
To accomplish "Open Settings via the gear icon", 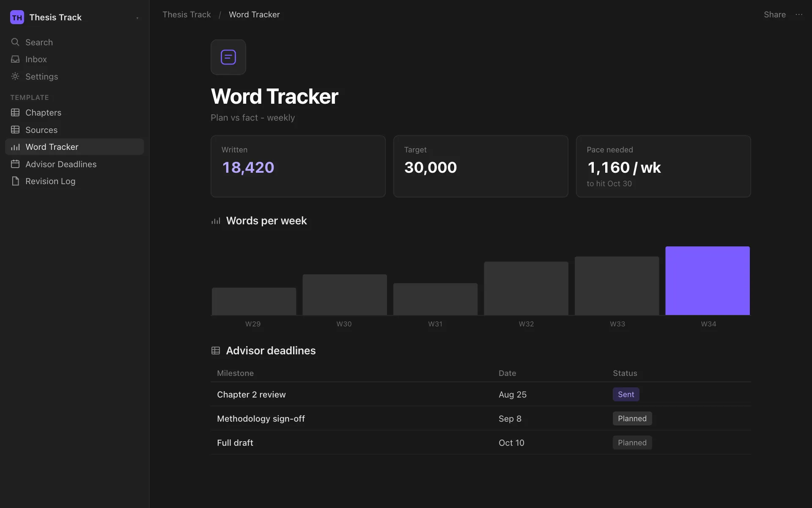I will [15, 76].
